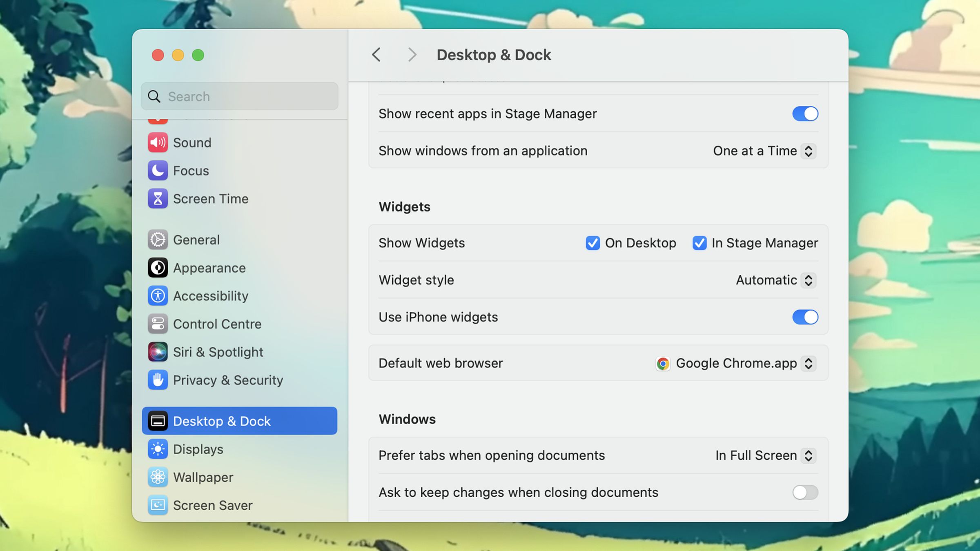Toggle Show recent apps in Stage Manager
The height and width of the screenshot is (551, 980).
pyautogui.click(x=805, y=114)
